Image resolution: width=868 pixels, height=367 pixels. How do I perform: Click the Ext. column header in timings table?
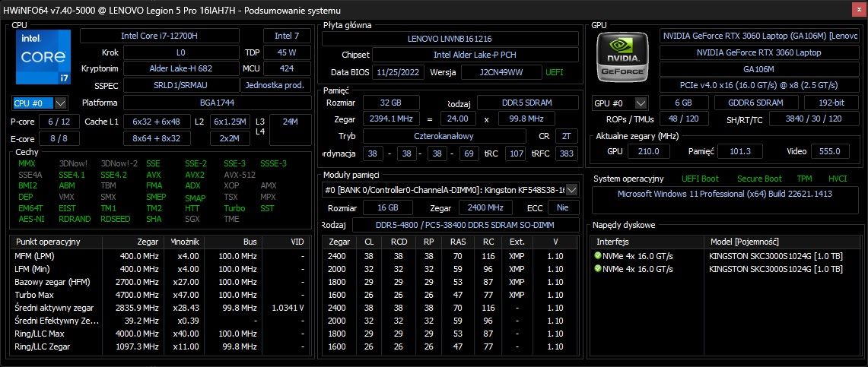coord(517,242)
